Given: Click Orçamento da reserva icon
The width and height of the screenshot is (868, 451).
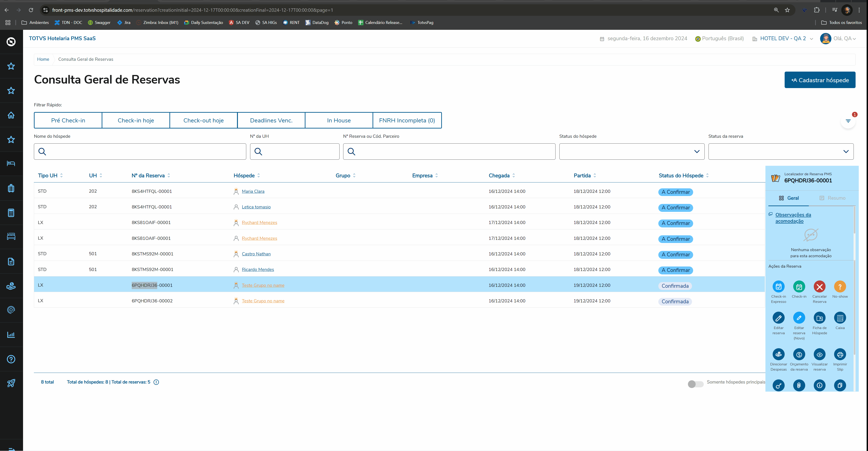Looking at the screenshot, I should pyautogui.click(x=799, y=354).
